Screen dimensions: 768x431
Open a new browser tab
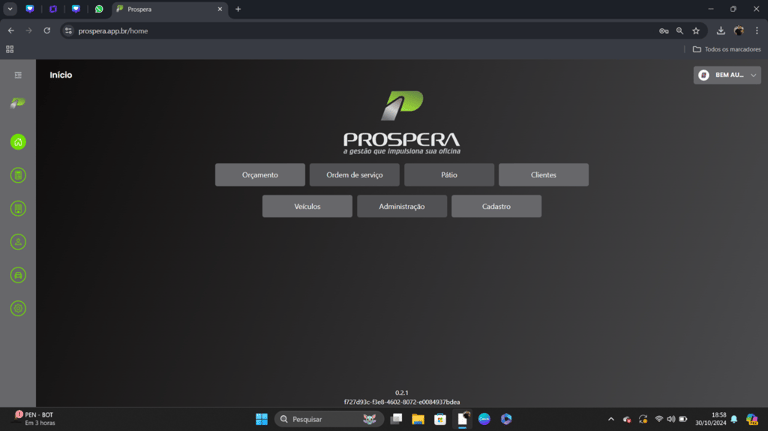click(238, 9)
